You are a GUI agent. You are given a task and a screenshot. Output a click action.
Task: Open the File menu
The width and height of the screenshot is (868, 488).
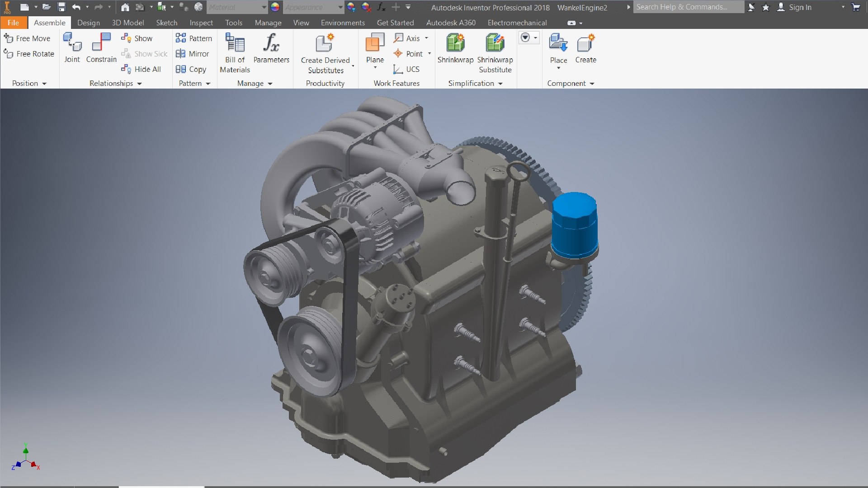[x=14, y=23]
